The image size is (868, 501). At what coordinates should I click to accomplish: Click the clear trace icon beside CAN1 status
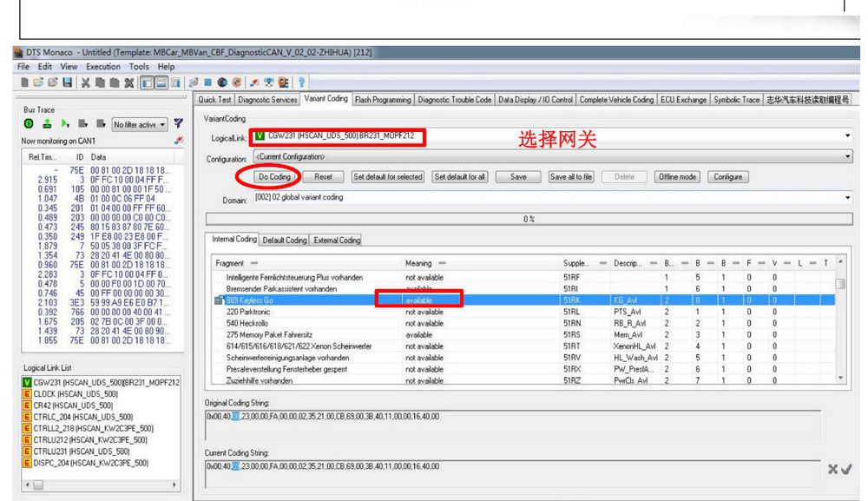178,140
